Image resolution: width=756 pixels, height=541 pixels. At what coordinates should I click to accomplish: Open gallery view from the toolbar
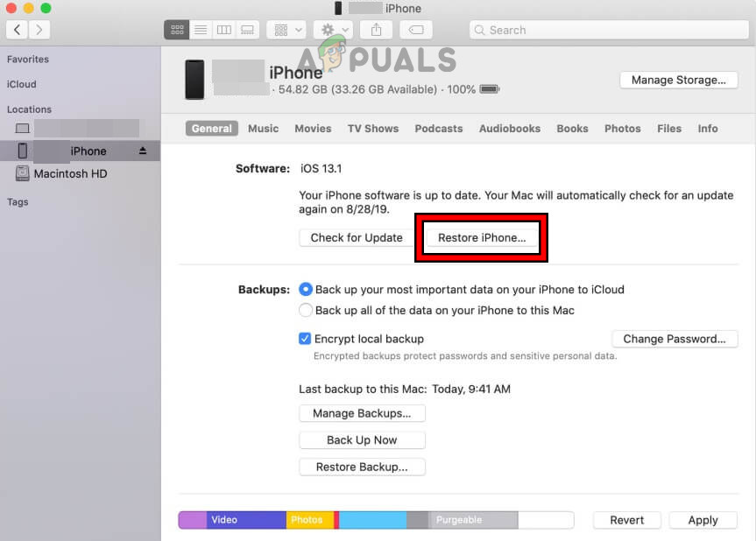247,29
